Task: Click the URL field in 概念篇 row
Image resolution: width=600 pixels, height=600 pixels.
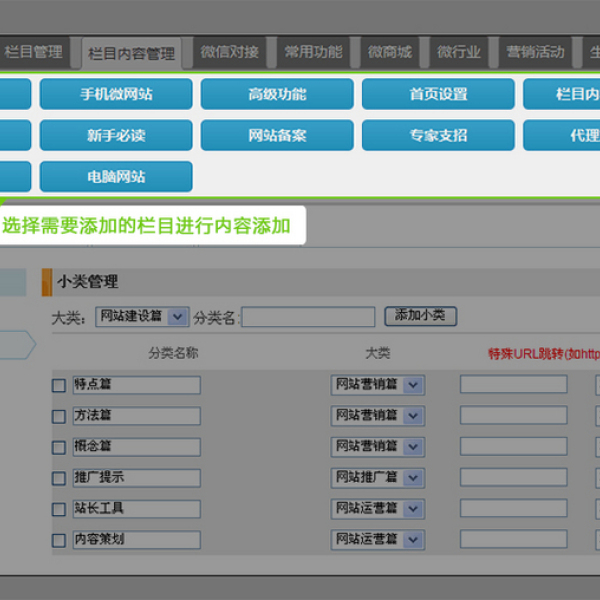Action: tap(513, 446)
